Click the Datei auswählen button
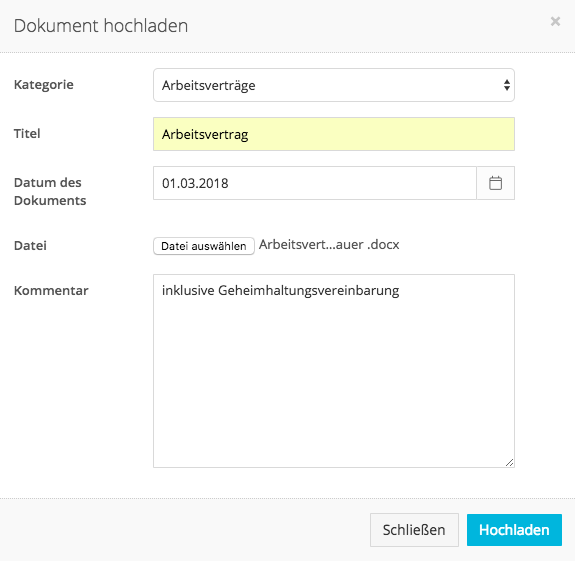Image resolution: width=575 pixels, height=561 pixels. 204,246
